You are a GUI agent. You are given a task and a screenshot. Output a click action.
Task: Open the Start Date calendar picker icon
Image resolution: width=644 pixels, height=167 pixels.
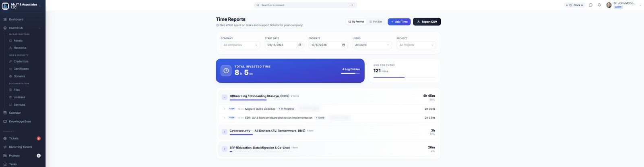[300, 45]
